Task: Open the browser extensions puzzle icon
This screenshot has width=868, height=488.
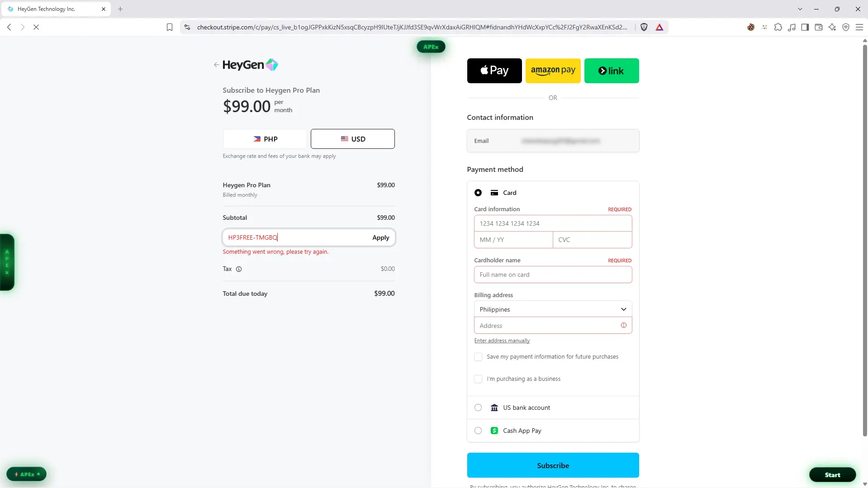Action: (x=778, y=27)
